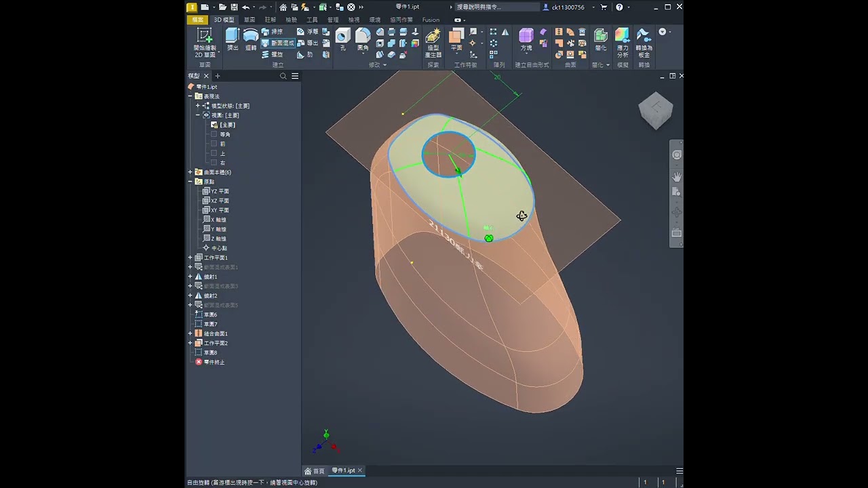
Task: Check the 右 view box
Action: [x=214, y=163]
